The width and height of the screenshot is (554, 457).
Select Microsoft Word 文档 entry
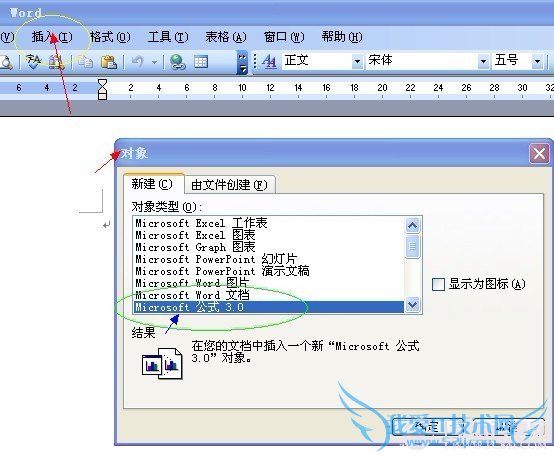point(269,295)
